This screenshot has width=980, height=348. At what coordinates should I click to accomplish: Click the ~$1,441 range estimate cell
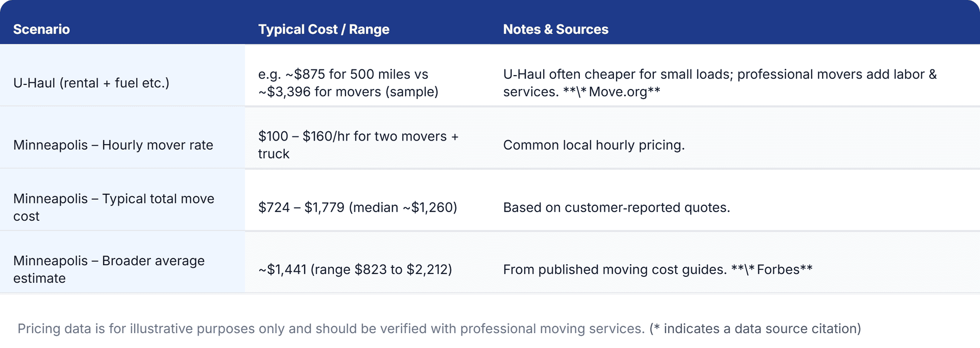tap(355, 269)
